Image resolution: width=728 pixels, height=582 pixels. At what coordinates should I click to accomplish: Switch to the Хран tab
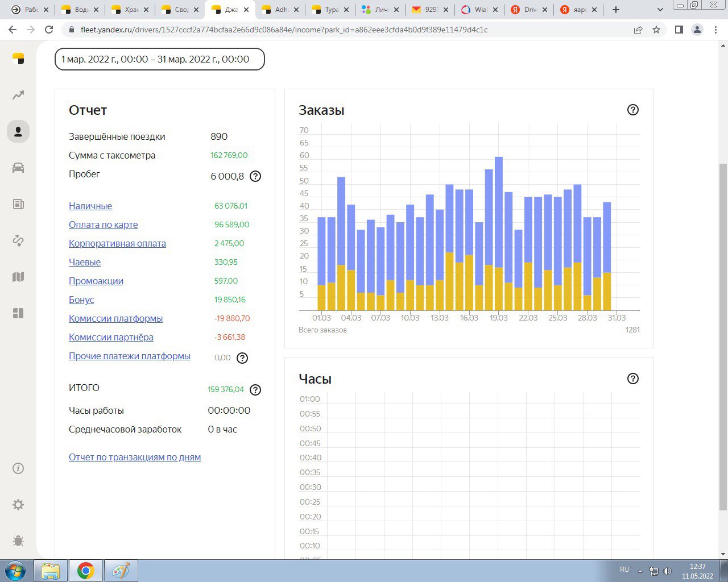click(130, 10)
